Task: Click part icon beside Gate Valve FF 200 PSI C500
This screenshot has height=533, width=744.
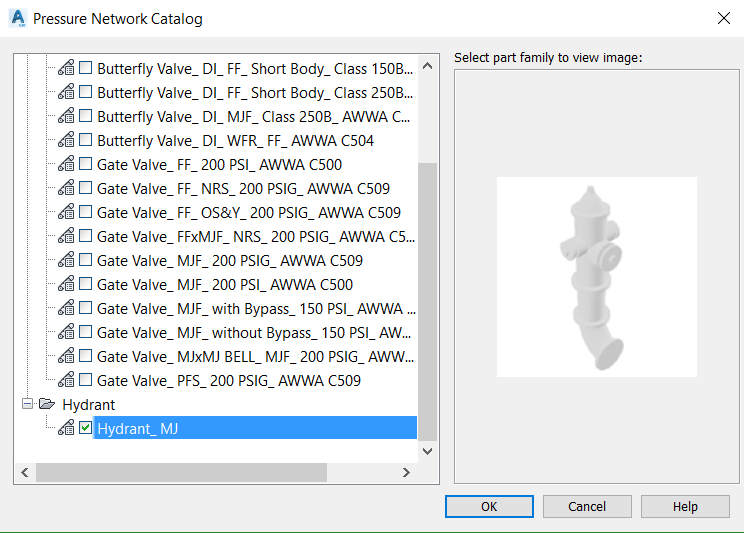Action: point(66,164)
